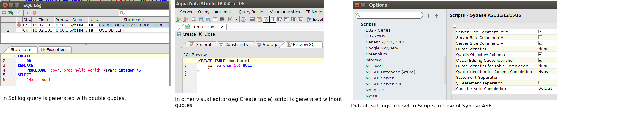644x121 pixels.
Task: Click the Excel button in Aqua Data Studio toolbar
Action: pyautogui.click(x=315, y=20)
